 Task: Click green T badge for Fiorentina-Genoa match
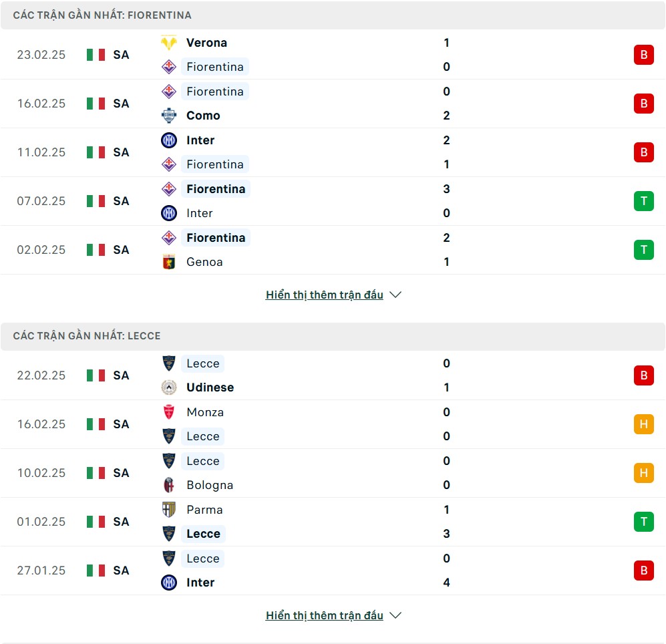pyautogui.click(x=643, y=250)
